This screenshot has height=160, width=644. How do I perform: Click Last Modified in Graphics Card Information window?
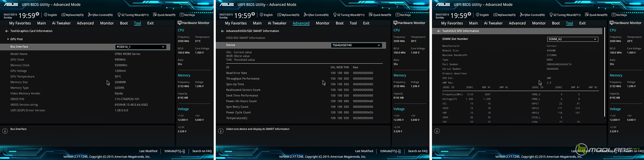(148, 151)
